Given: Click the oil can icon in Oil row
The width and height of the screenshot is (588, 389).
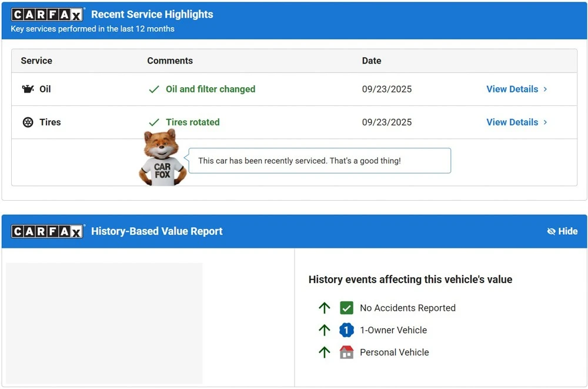Looking at the screenshot, I should point(28,89).
